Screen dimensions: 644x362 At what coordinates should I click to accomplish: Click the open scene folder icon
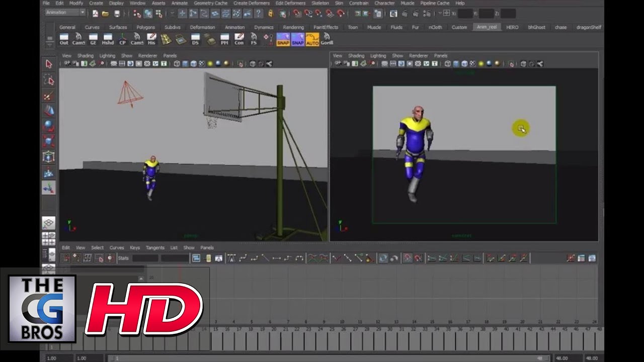tap(106, 14)
